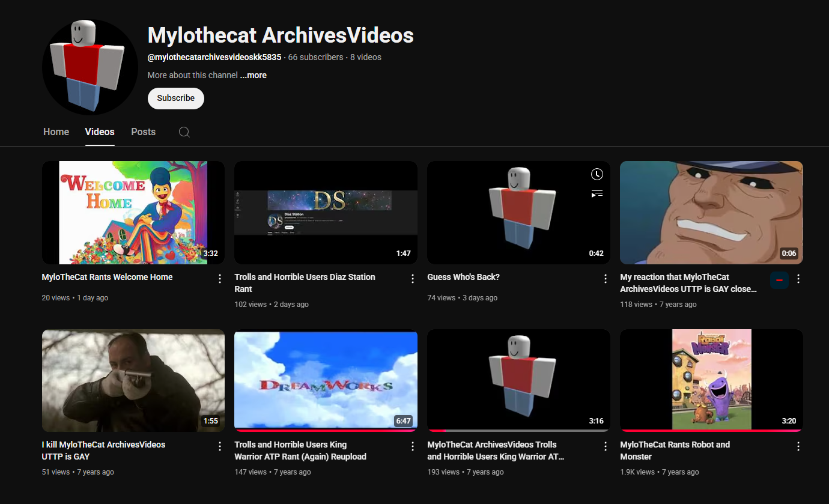This screenshot has height=504, width=829.
Task: Open I kill MyloTheCat ArchivesVideos title
Action: pyautogui.click(x=103, y=451)
